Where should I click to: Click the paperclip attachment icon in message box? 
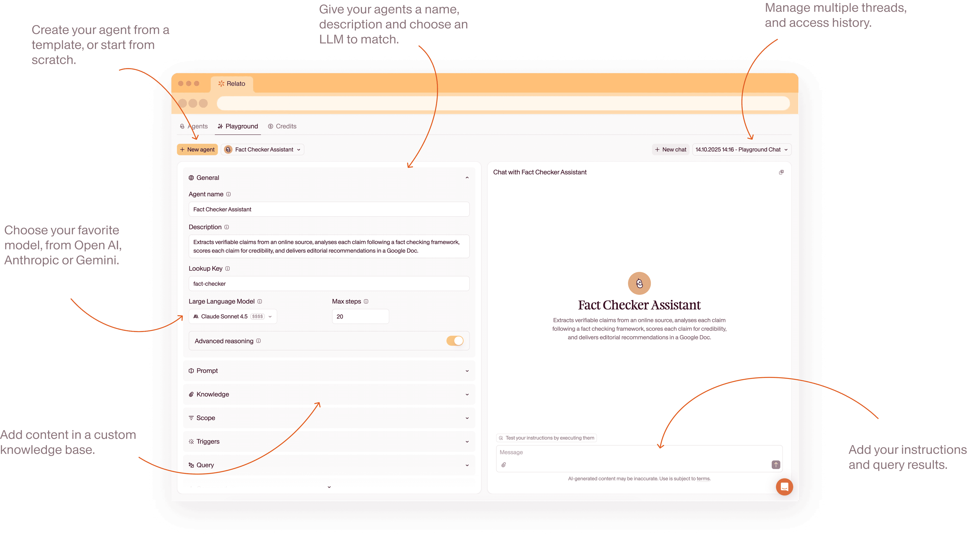tap(504, 465)
